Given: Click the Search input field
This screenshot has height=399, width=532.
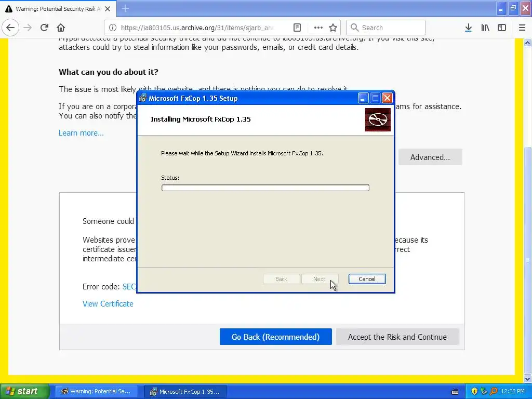Looking at the screenshot, I should pyautogui.click(x=386, y=28).
